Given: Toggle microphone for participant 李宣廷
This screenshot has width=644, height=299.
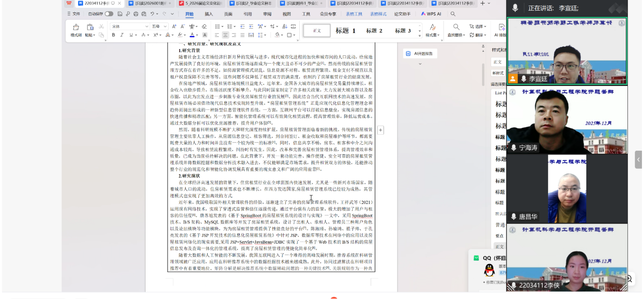Looking at the screenshot, I should [524, 79].
